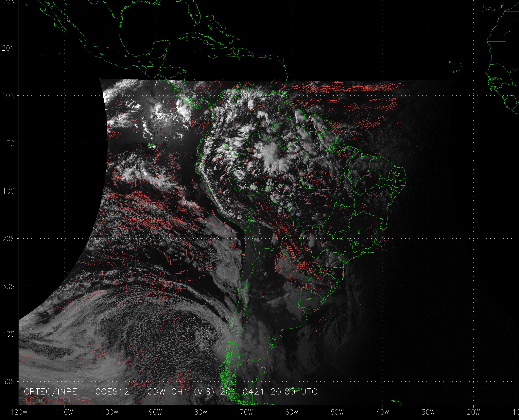
Task: Click the 20S latitude label
Action: click(9, 239)
